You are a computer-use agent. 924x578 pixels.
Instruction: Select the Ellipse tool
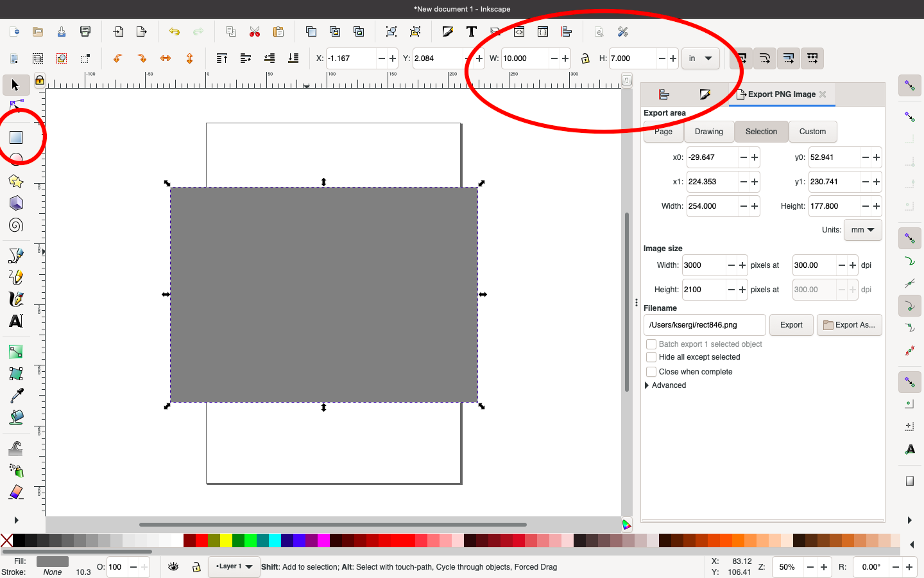16,159
